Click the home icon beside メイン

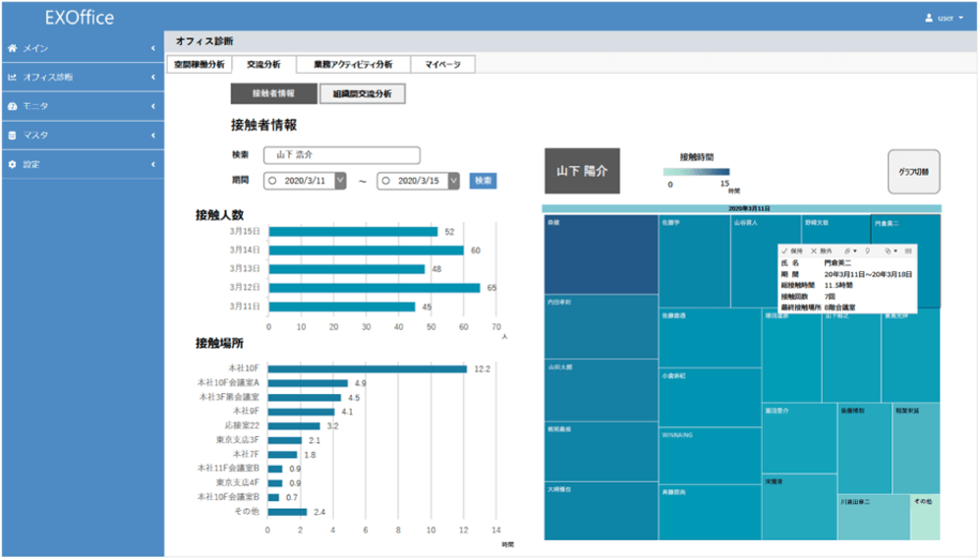12,48
